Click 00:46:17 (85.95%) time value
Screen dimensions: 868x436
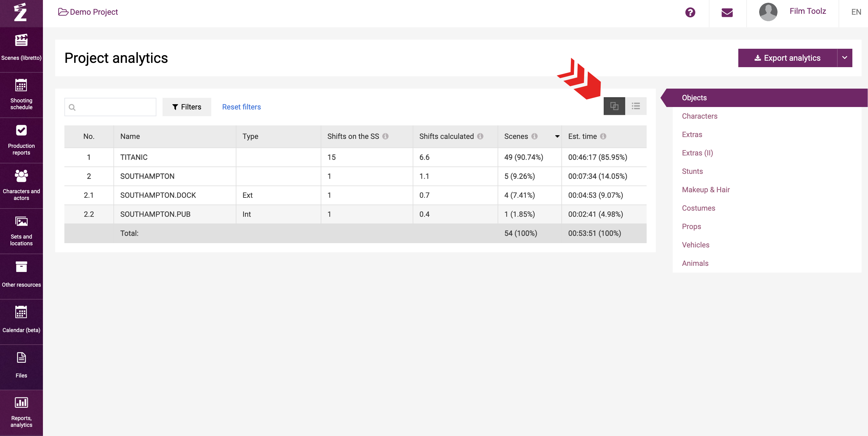(598, 157)
